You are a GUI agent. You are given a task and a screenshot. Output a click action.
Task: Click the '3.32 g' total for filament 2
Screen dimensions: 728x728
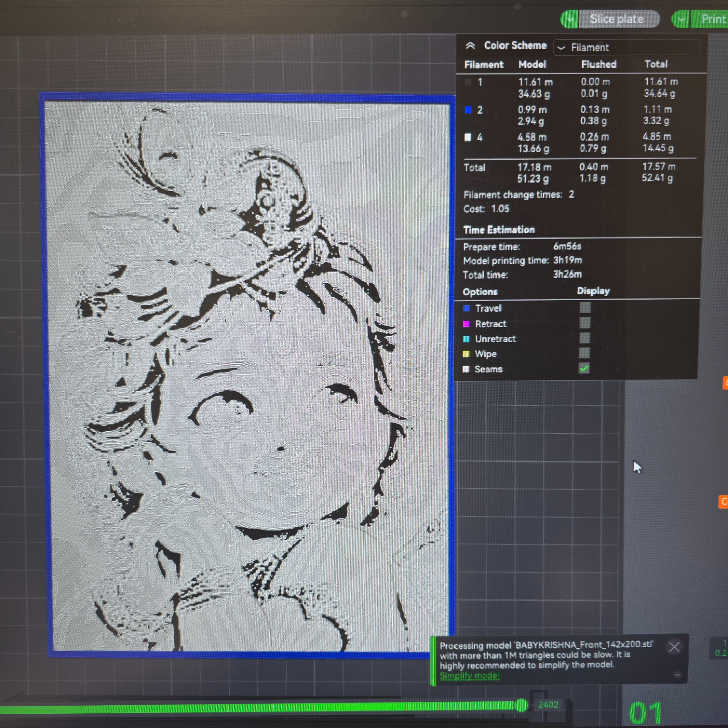(x=656, y=120)
